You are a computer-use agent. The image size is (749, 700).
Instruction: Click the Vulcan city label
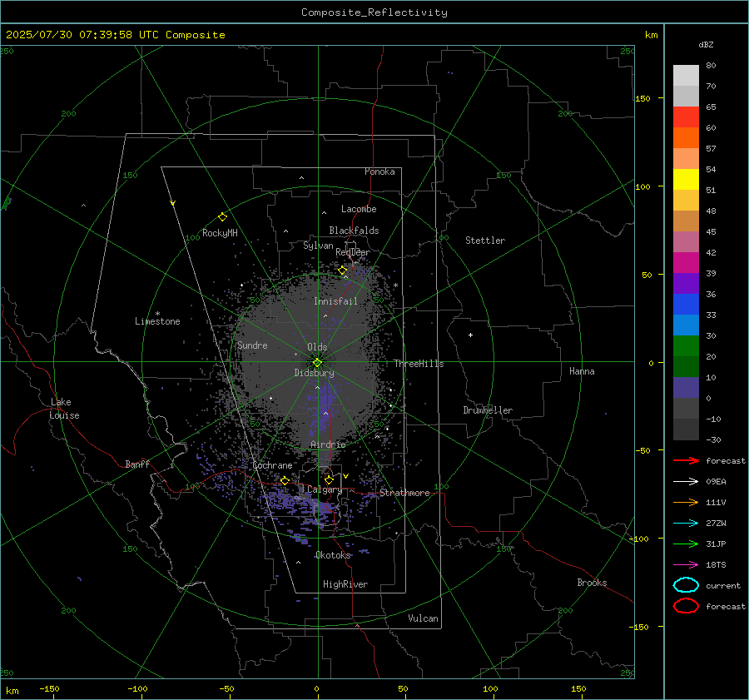tap(423, 618)
